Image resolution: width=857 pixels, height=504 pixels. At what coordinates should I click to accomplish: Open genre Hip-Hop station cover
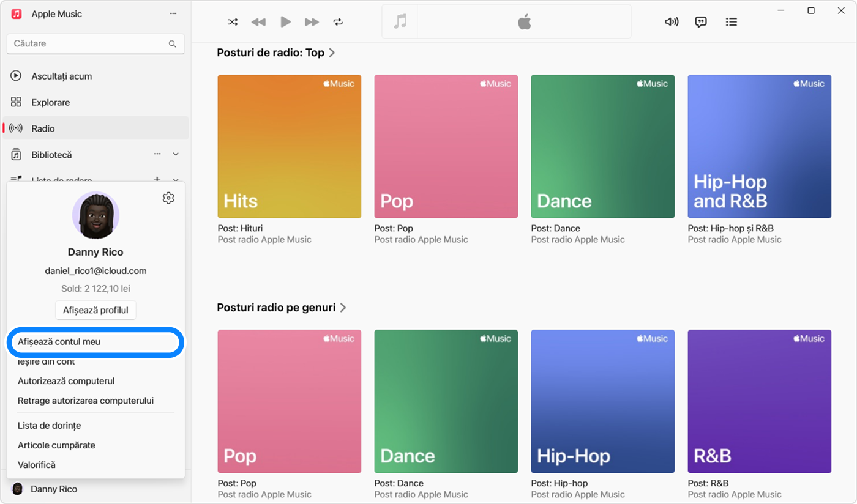click(603, 401)
